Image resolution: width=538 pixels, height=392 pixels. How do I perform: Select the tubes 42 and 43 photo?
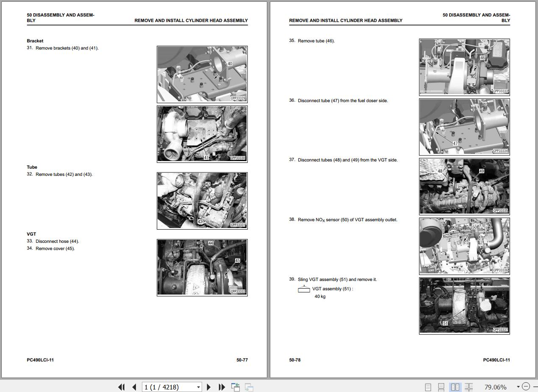(x=202, y=200)
